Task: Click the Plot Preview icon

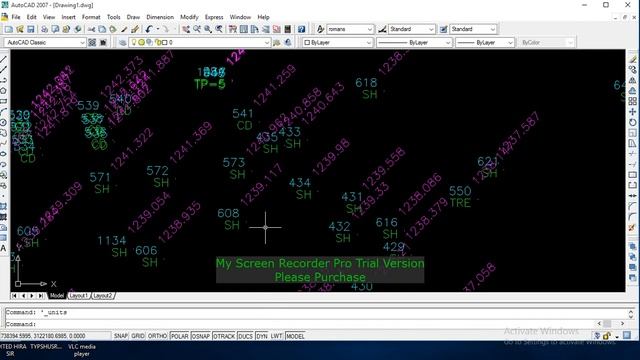Action: click(55, 29)
